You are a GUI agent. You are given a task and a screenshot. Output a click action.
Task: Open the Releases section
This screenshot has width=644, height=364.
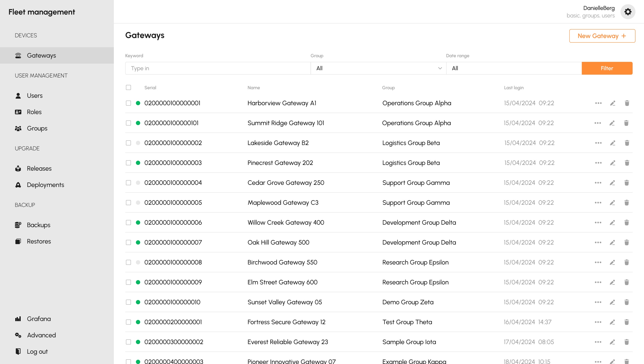pos(39,168)
